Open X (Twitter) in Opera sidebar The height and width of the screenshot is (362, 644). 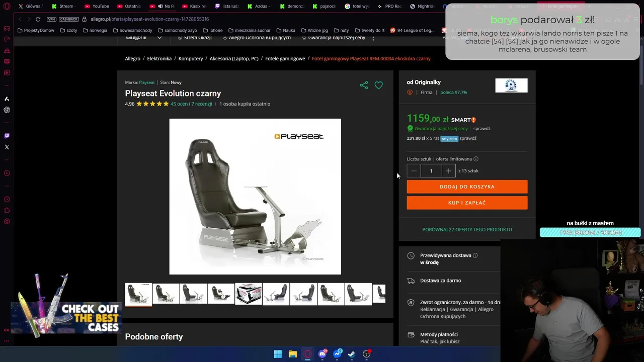pos(7,147)
